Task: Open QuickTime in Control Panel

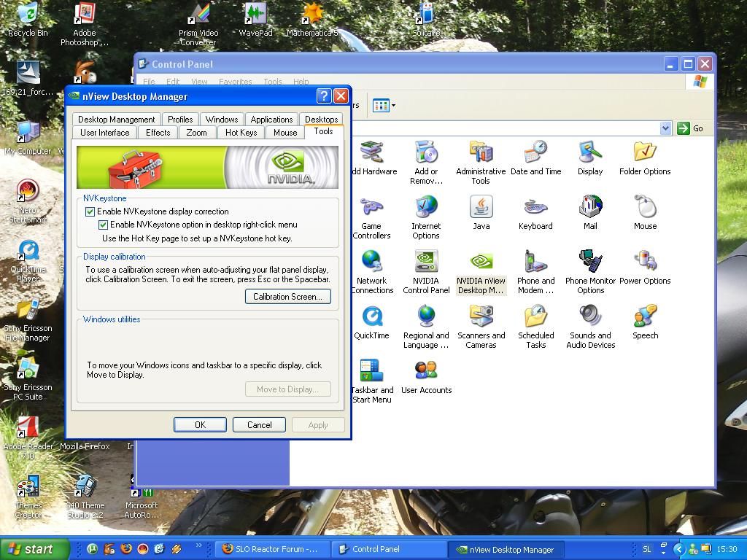Action: (371, 322)
